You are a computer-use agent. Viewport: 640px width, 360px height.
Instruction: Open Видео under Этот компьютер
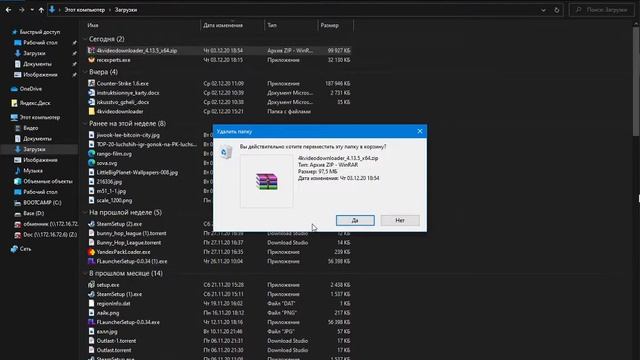30,128
